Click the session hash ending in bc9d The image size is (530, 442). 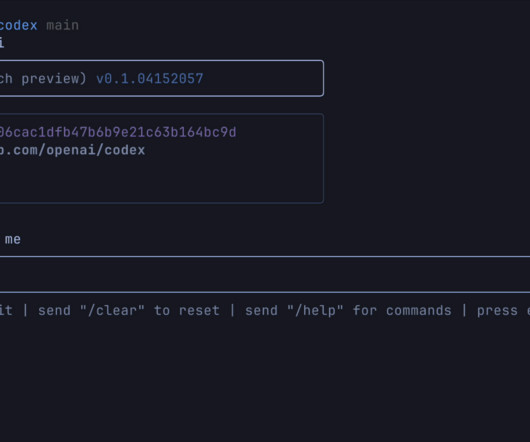click(x=118, y=132)
